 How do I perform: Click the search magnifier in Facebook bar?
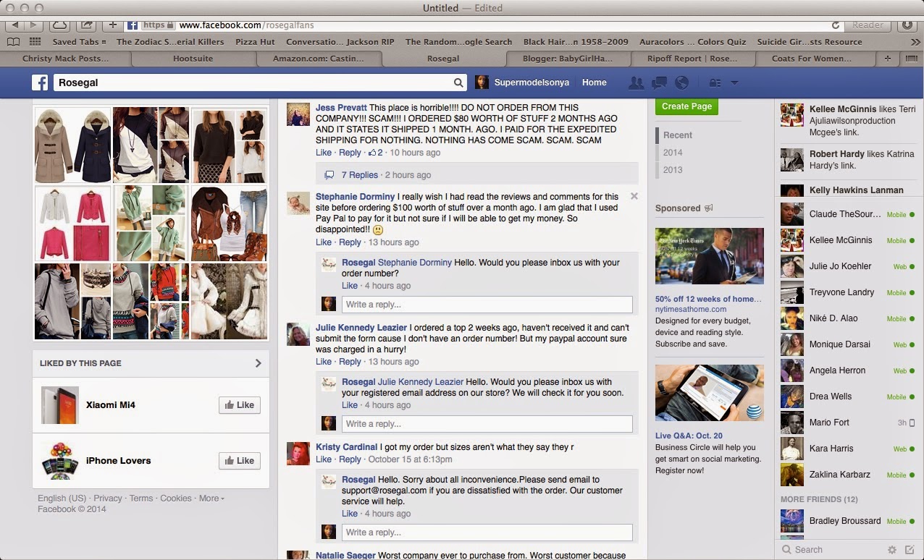pyautogui.click(x=458, y=82)
